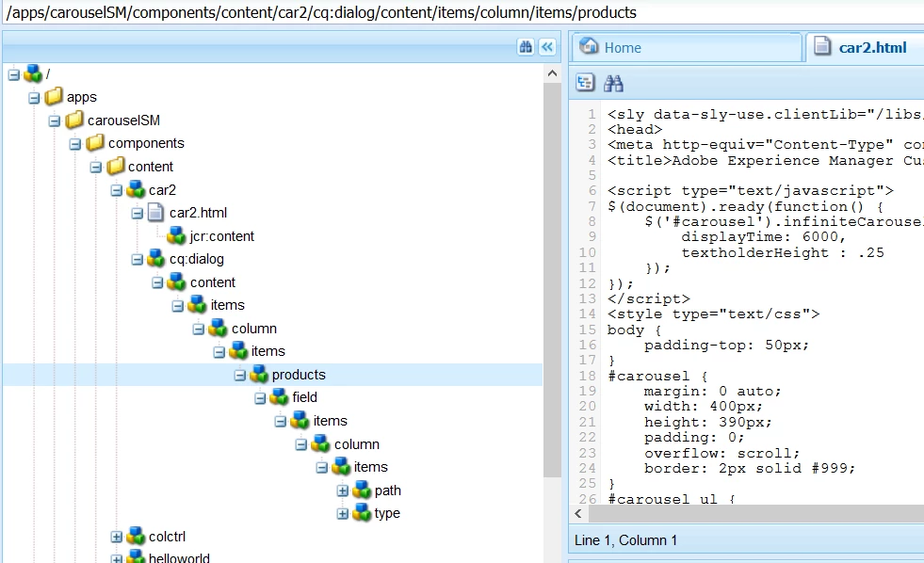Click the products node icon

(x=259, y=375)
